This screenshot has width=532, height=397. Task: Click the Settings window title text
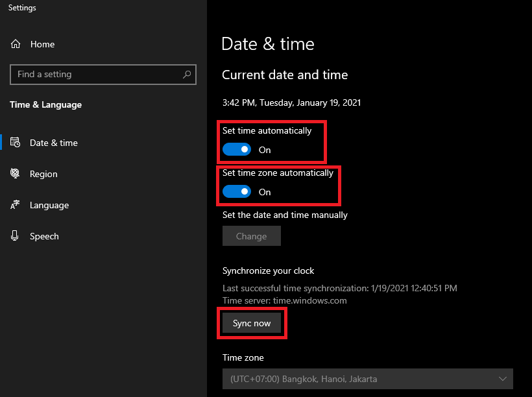pos(22,8)
